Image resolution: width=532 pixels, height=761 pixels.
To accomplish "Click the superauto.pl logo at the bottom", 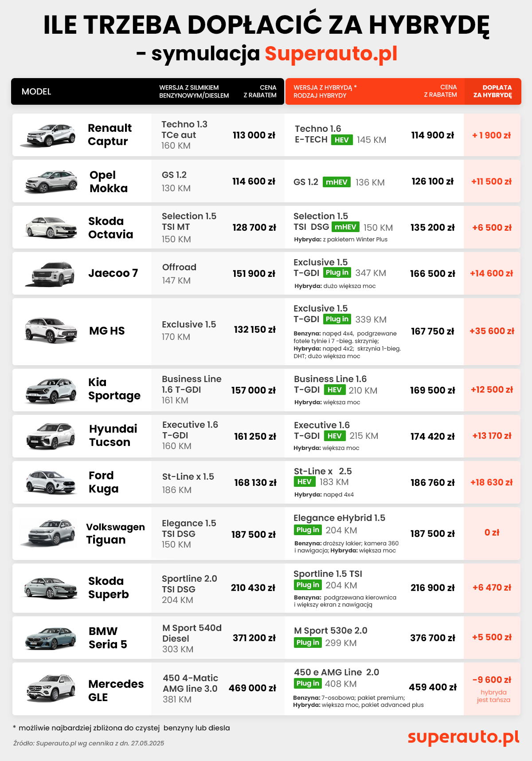I will tap(463, 737).
